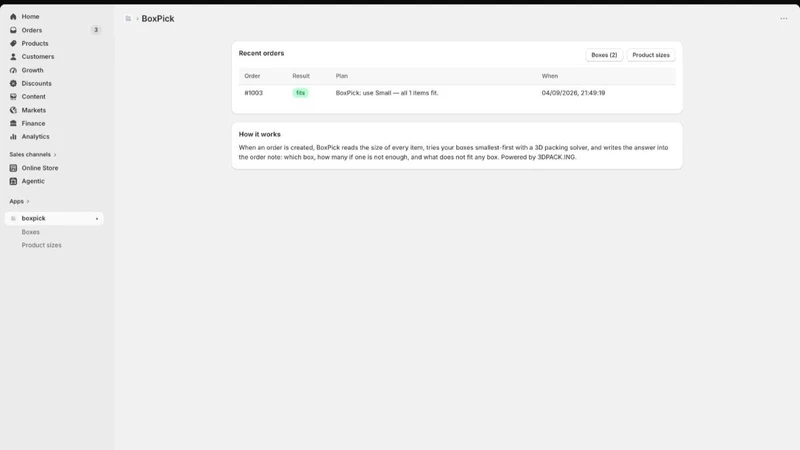Open Finance in the sidebar
800x450 pixels.
33,123
